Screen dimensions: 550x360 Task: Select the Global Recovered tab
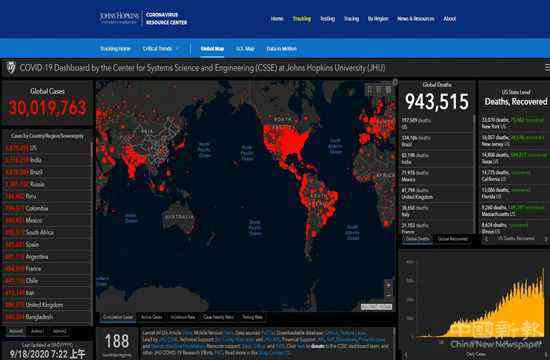(x=452, y=239)
